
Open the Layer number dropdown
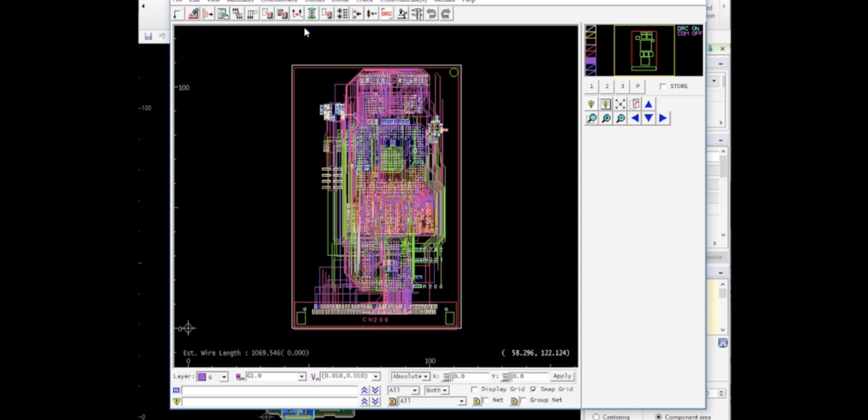[223, 376]
